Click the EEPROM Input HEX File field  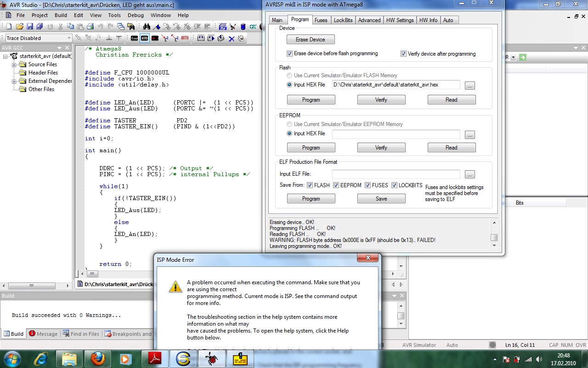396,134
